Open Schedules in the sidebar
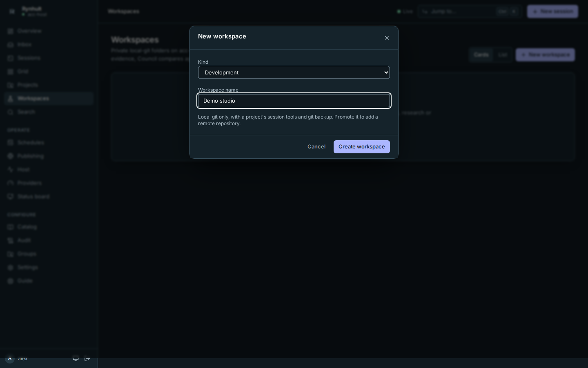Screen dimensions: 588x368 (x=49, y=143)
